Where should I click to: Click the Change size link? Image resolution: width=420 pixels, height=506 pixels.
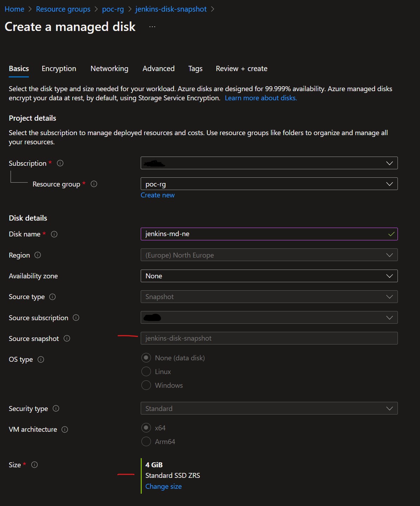(164, 486)
